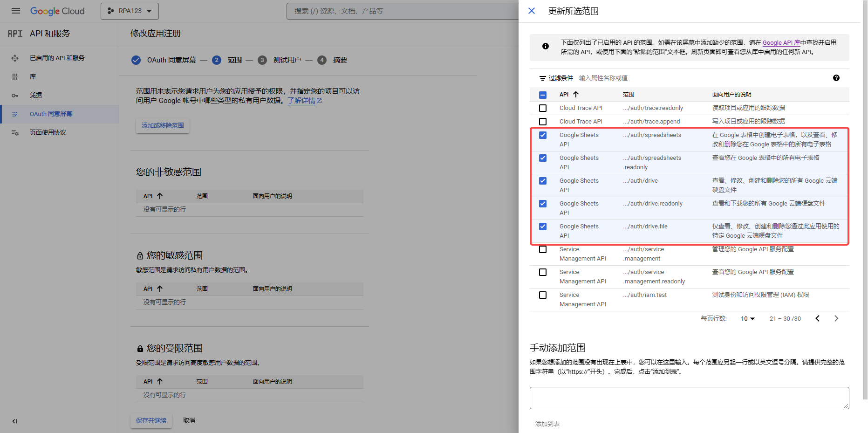
Task: Go to the OAuth 同意屏幕 step
Action: tap(171, 60)
